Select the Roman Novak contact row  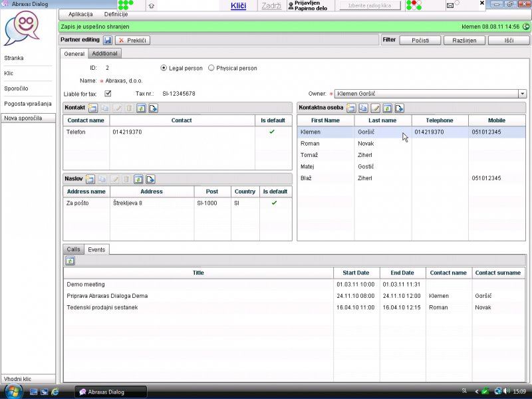tap(412, 144)
